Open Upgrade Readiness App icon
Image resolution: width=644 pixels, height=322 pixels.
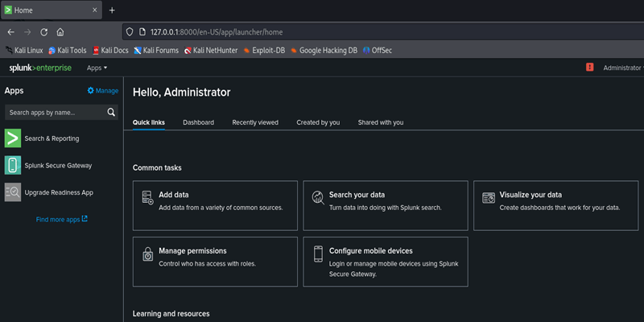(x=13, y=192)
